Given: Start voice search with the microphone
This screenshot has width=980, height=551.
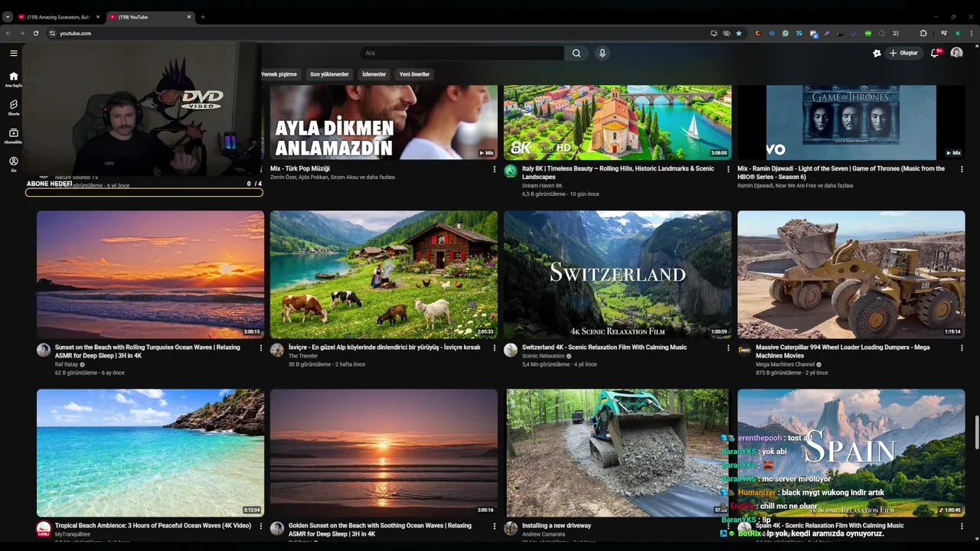Looking at the screenshot, I should click(x=603, y=53).
